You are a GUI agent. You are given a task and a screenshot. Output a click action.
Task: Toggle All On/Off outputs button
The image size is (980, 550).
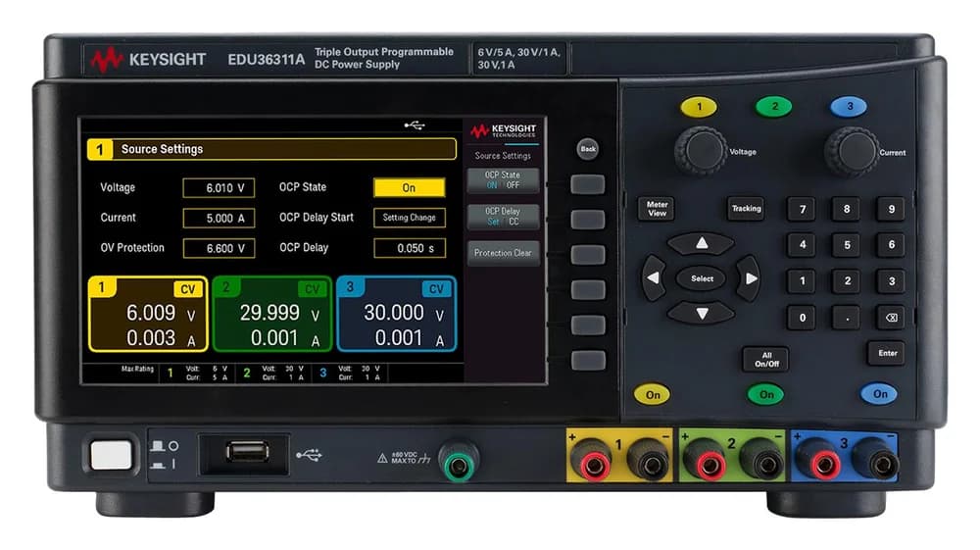[766, 360]
